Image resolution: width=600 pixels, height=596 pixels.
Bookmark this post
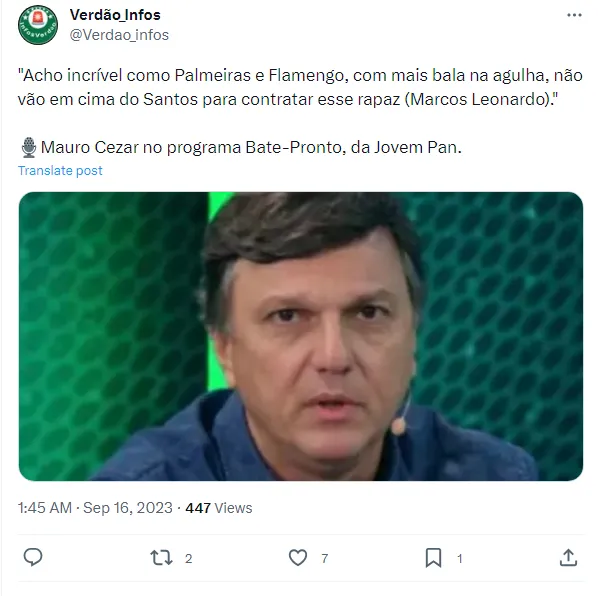tap(433, 558)
